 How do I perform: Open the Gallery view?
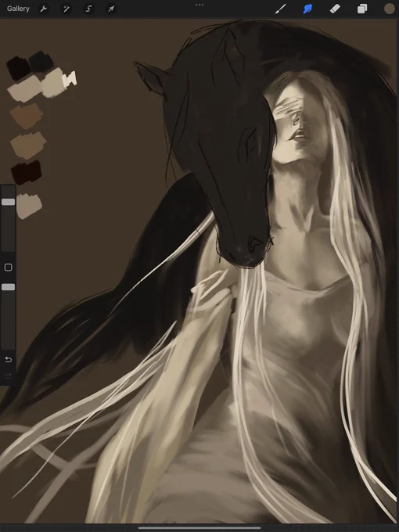[x=18, y=9]
